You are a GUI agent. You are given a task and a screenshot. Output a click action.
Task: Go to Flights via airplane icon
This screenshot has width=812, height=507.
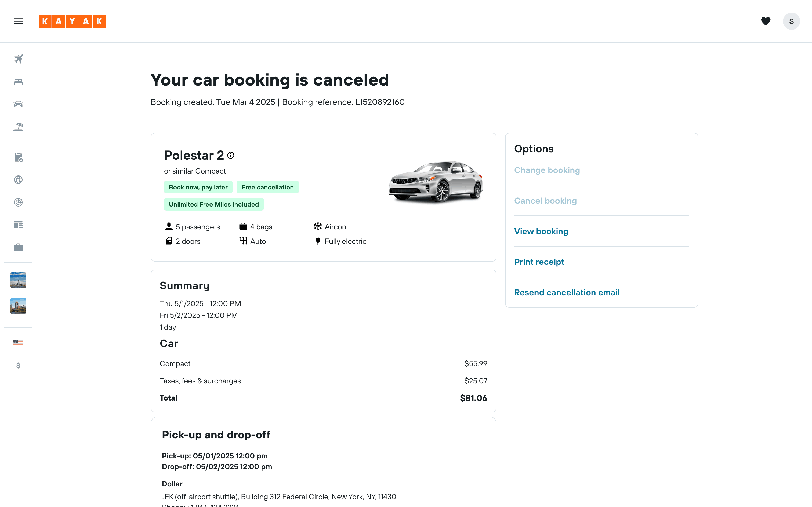[18, 59]
